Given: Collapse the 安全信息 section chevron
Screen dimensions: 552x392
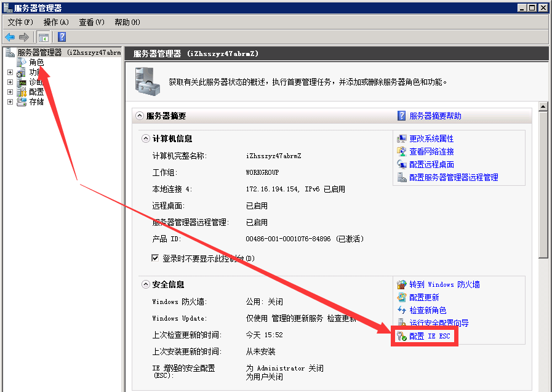Looking at the screenshot, I should click(x=146, y=284).
